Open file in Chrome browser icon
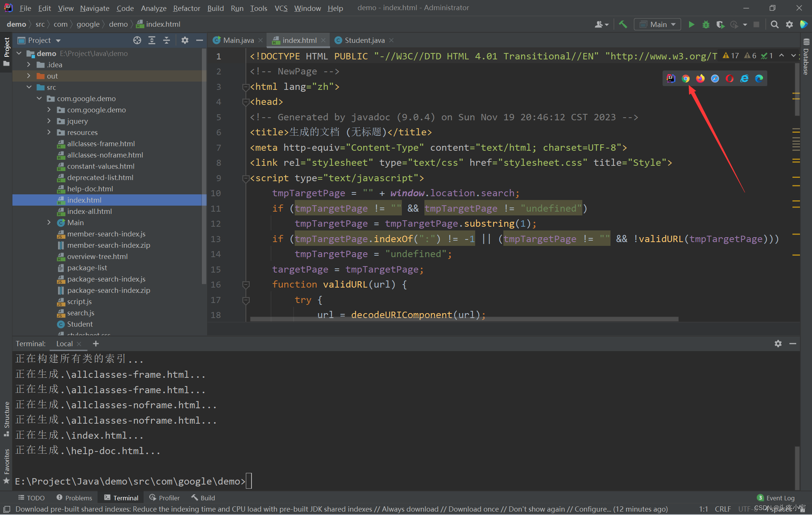Screen dimensions: 812x515 [x=685, y=79]
